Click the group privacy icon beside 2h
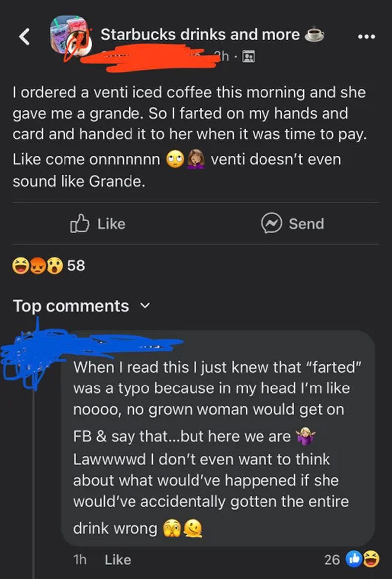The width and height of the screenshot is (392, 579). (247, 57)
